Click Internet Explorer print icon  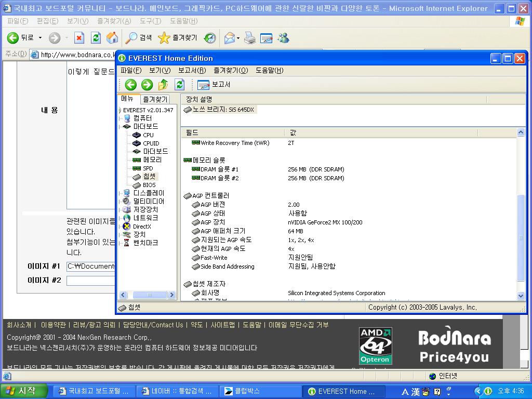pyautogui.click(x=250, y=37)
